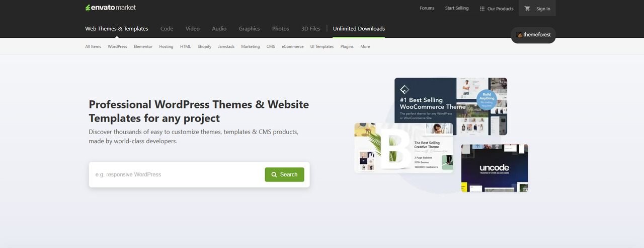
Task: Open the CMS submenu item
Action: coord(271,46)
